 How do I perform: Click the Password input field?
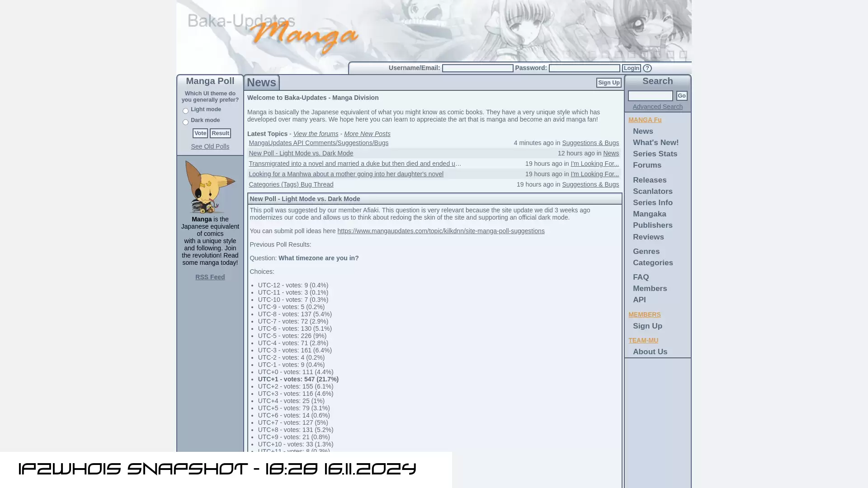[584, 68]
